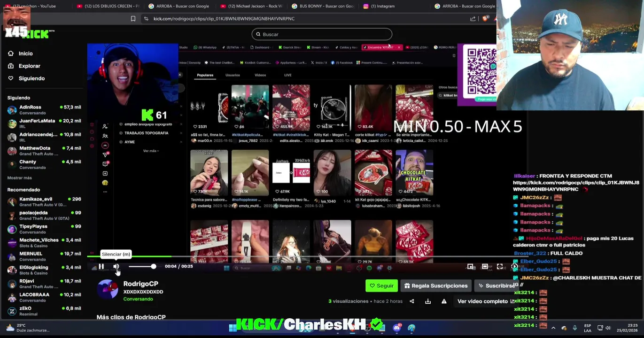Open MatthewDota channel
The image size is (644, 338).
[x=44, y=151]
